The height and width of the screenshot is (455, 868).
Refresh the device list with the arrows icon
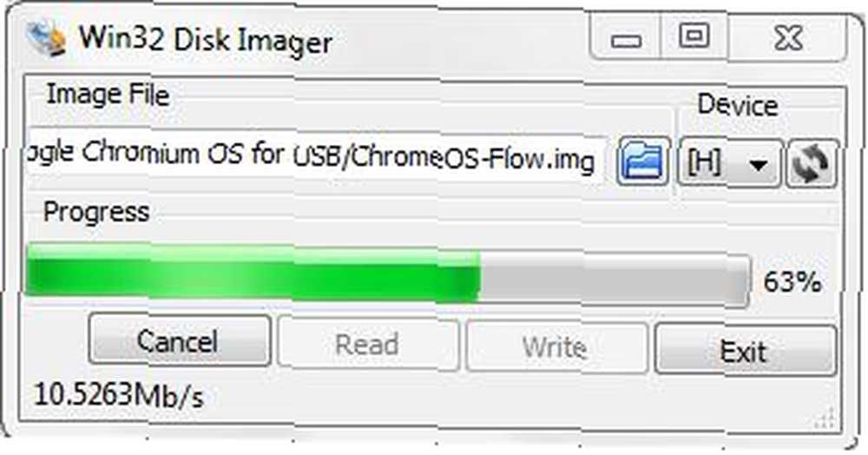pos(812,164)
